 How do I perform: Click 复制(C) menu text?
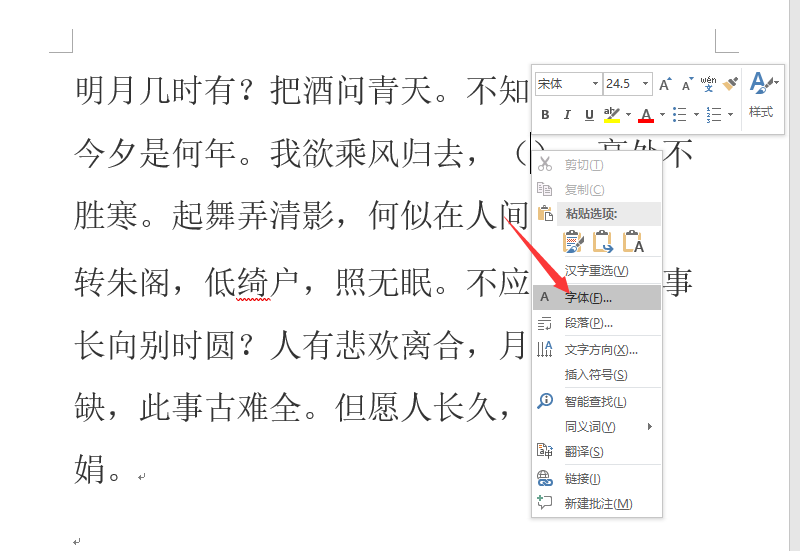[x=584, y=190]
